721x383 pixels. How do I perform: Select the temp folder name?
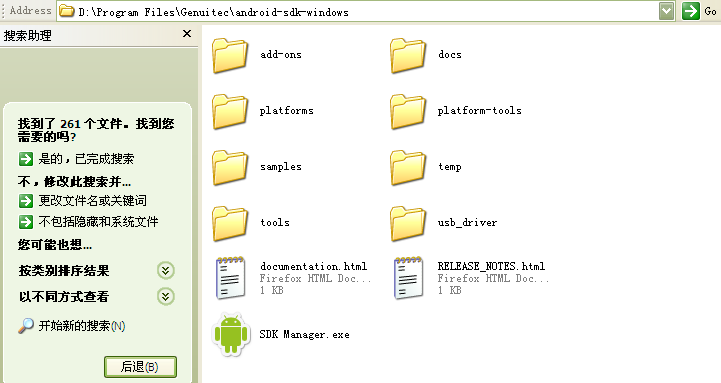[x=450, y=167]
